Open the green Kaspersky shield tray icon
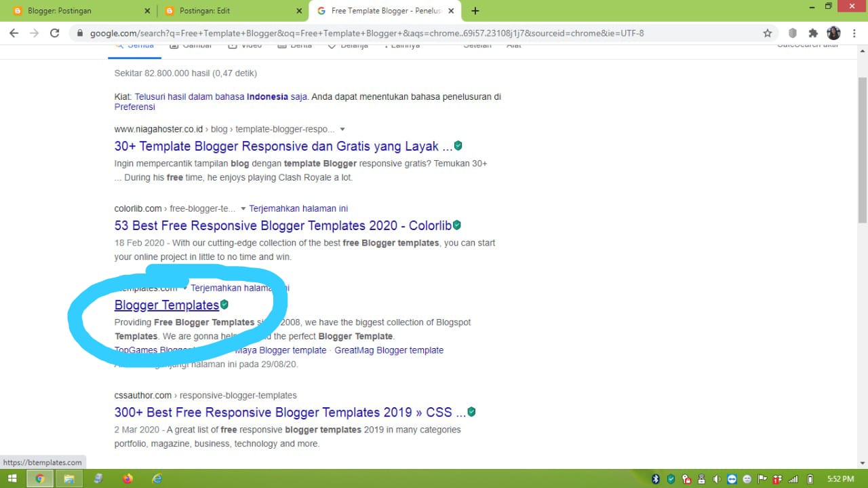868x488 pixels. tap(671, 478)
